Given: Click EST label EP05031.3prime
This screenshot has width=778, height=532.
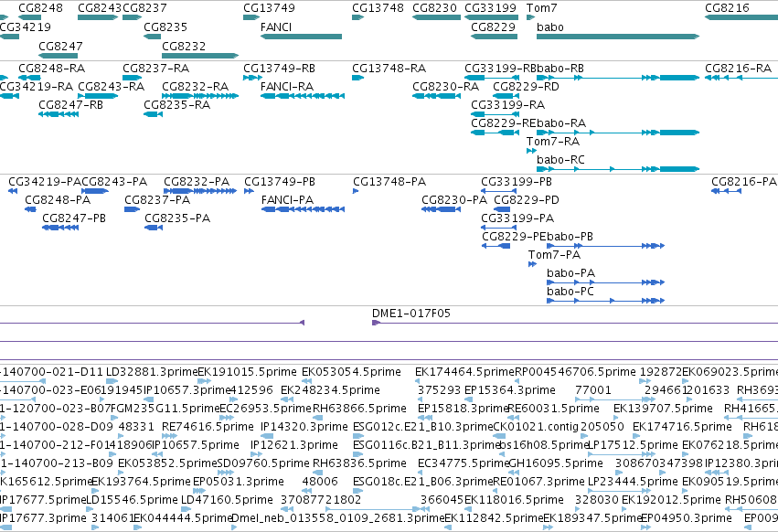Looking at the screenshot, I should 239,482.
